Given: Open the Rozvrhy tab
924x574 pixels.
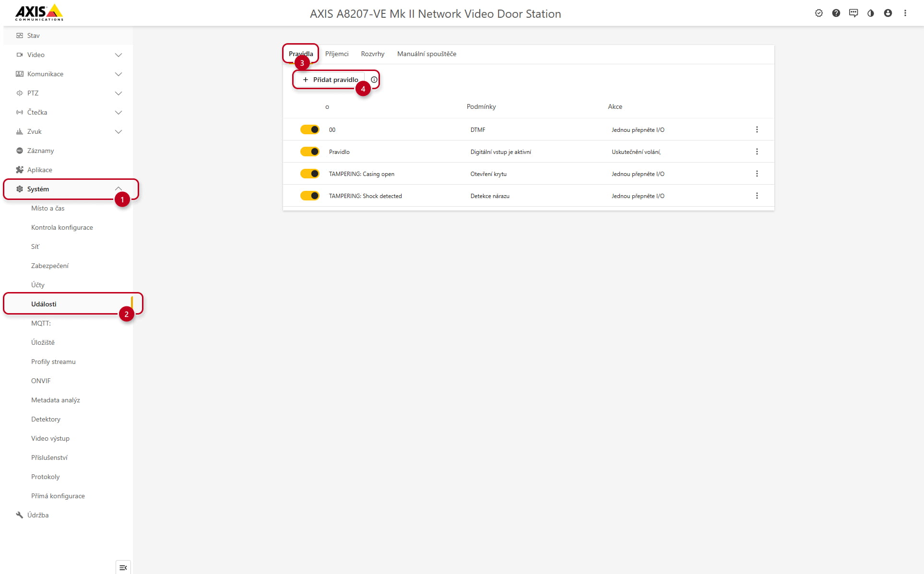Looking at the screenshot, I should tap(373, 54).
